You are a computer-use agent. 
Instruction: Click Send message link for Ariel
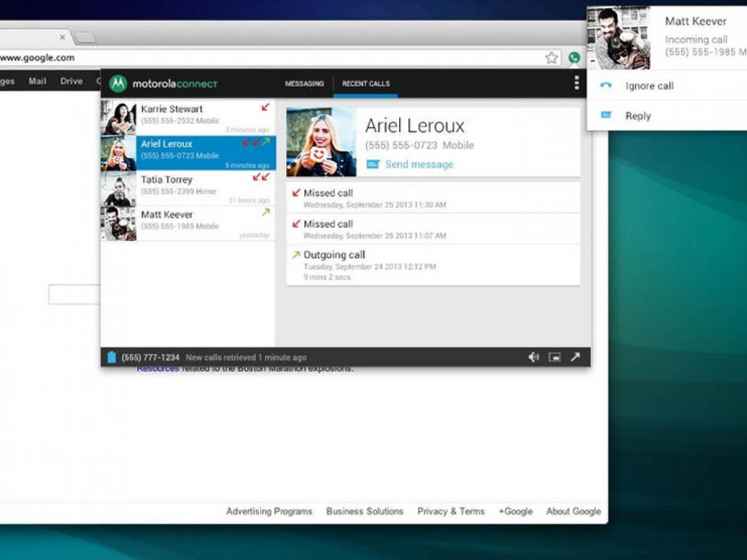(x=418, y=164)
